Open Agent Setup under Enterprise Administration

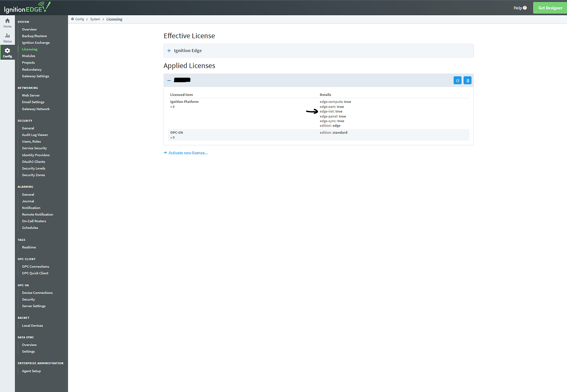[31, 371]
